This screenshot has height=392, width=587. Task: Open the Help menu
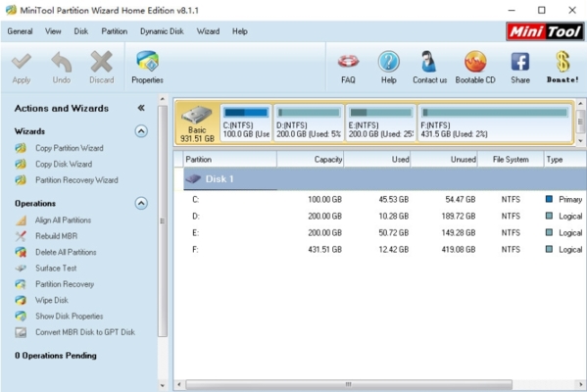point(239,31)
